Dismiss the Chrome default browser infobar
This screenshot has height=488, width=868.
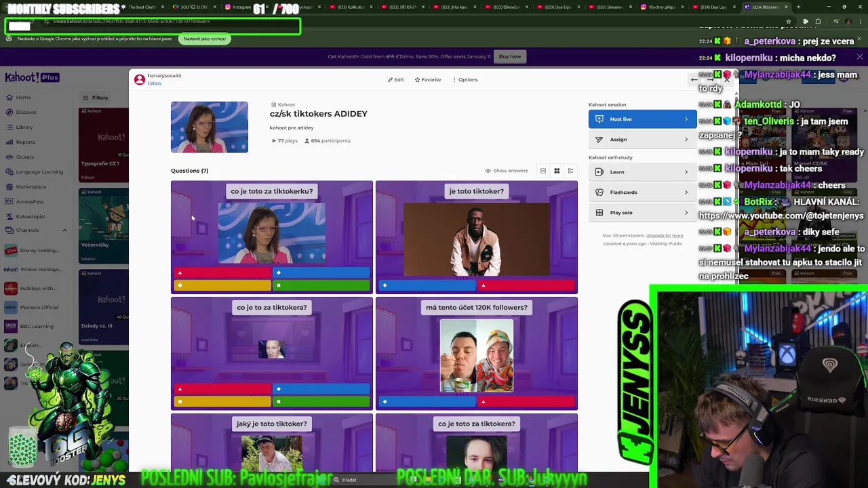pos(859,39)
